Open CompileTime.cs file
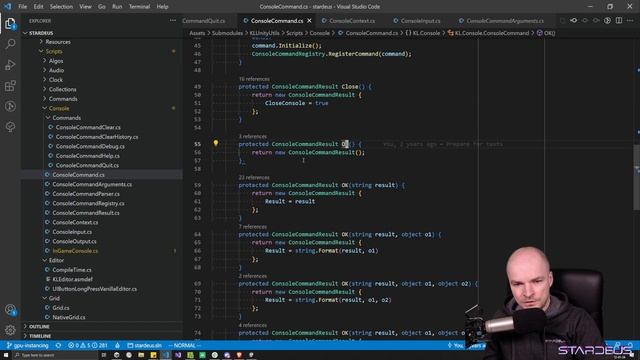 click(x=102, y=270)
